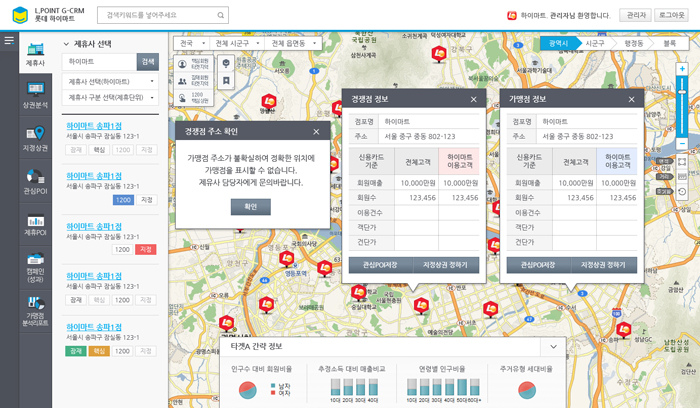Open the 상권분석 sidebar section
The height and width of the screenshot is (408, 700).
pyautogui.click(x=35, y=96)
